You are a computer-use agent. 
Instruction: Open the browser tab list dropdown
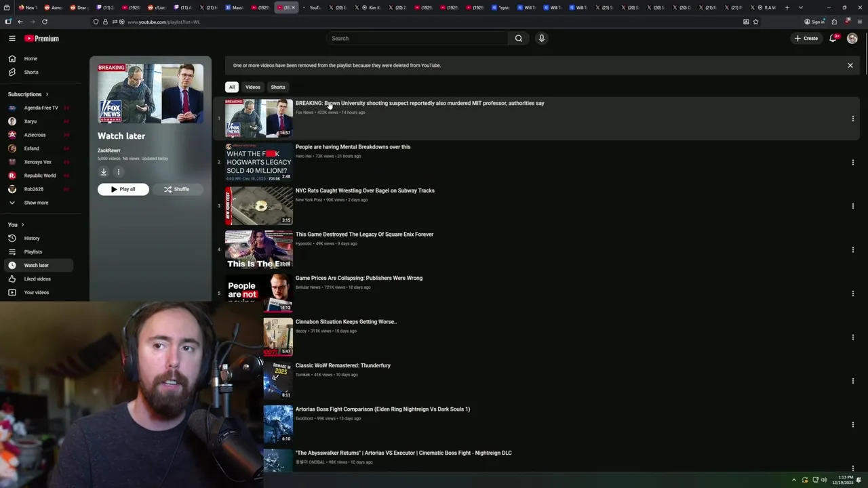[x=801, y=7]
